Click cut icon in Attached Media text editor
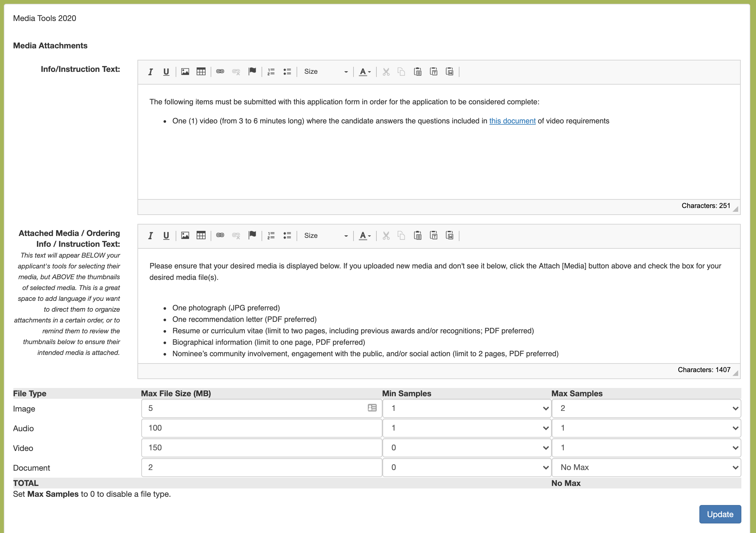 click(386, 236)
